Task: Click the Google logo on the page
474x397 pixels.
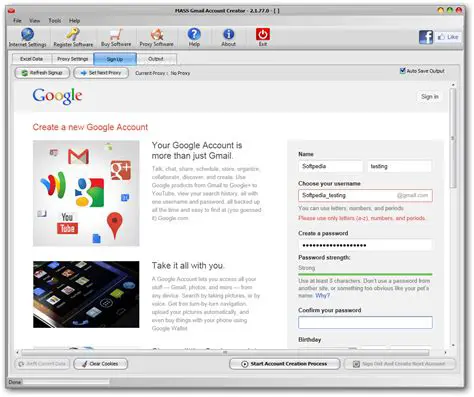Action: [x=57, y=96]
